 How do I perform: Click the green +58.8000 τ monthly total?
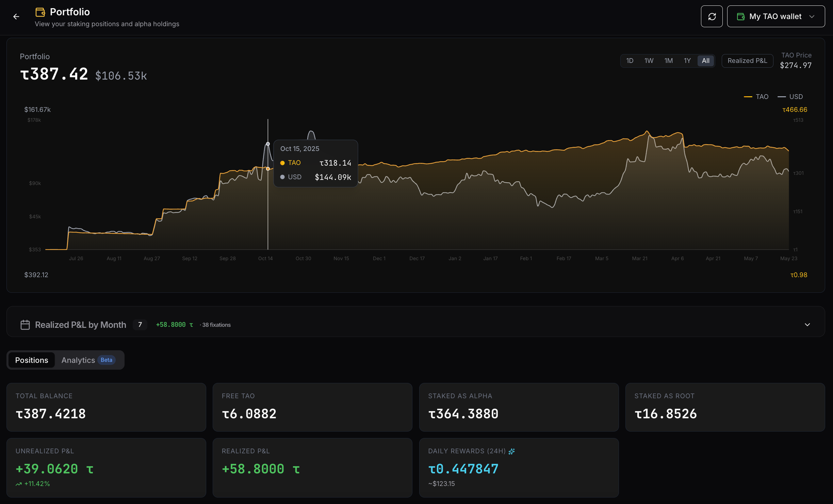pyautogui.click(x=175, y=325)
